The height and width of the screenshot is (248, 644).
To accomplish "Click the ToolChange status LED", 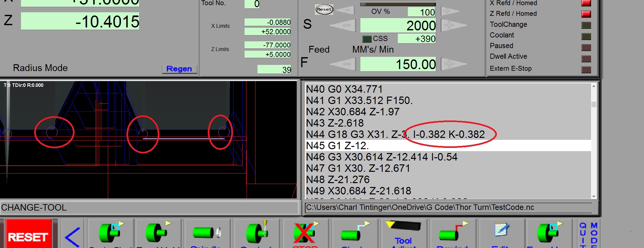I will click(x=586, y=26).
